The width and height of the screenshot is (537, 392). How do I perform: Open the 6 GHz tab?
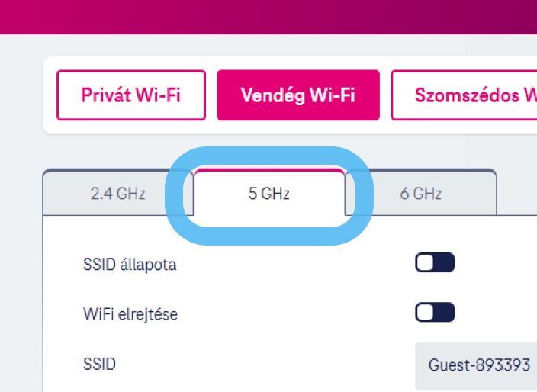[421, 194]
